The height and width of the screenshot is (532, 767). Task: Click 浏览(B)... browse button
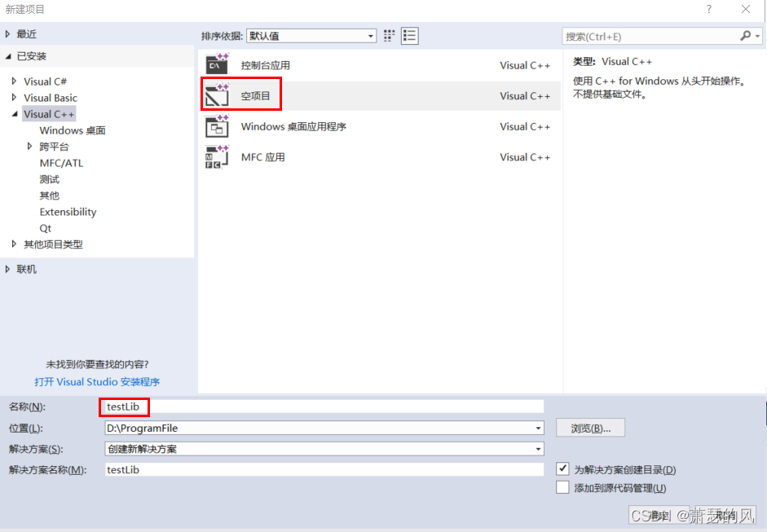click(590, 428)
